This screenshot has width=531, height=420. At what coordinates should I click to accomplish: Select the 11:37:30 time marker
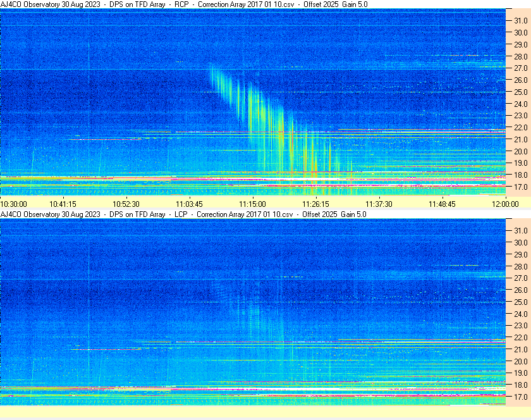pyautogui.click(x=379, y=204)
